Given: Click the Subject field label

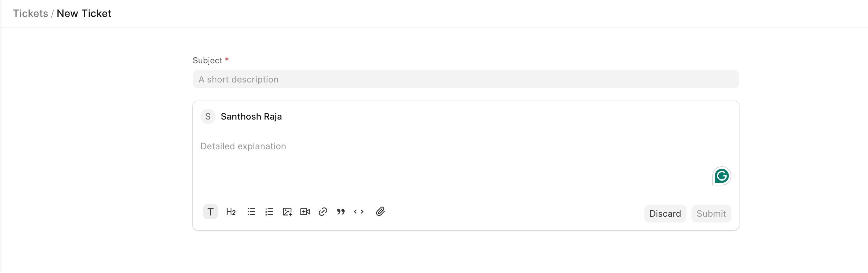Looking at the screenshot, I should 207,60.
